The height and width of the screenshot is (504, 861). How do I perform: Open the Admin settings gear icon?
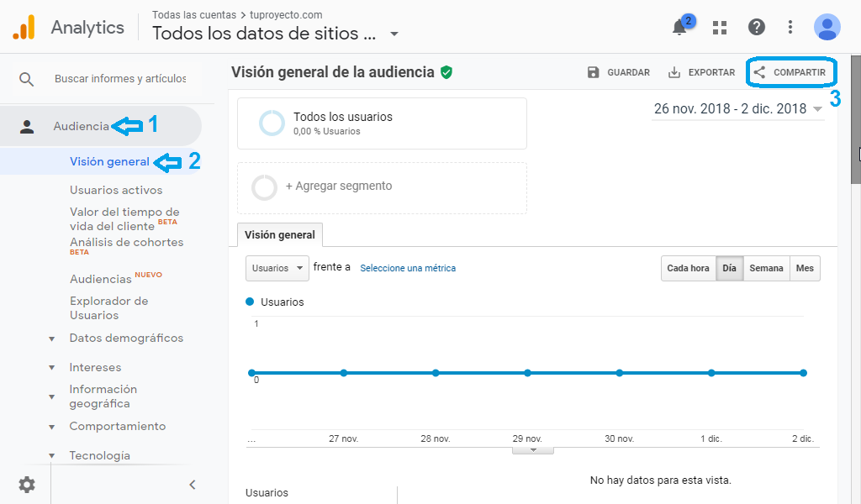pyautogui.click(x=27, y=485)
